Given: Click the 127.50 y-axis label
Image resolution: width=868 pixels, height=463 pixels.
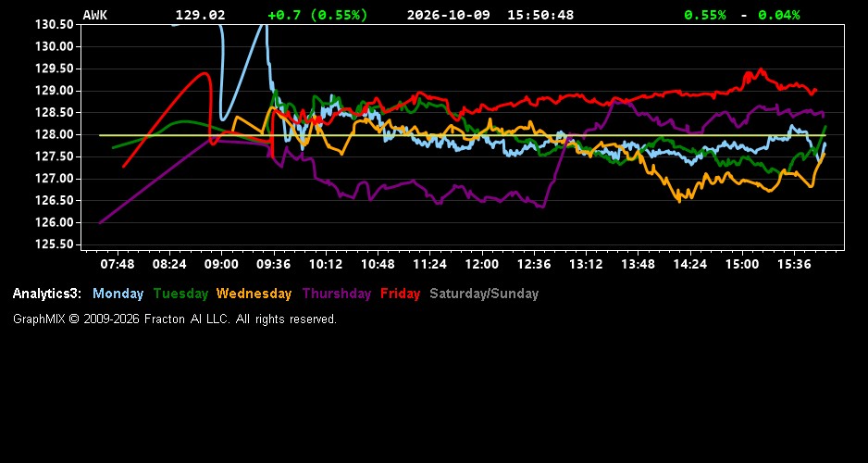Looking at the screenshot, I should (54, 156).
